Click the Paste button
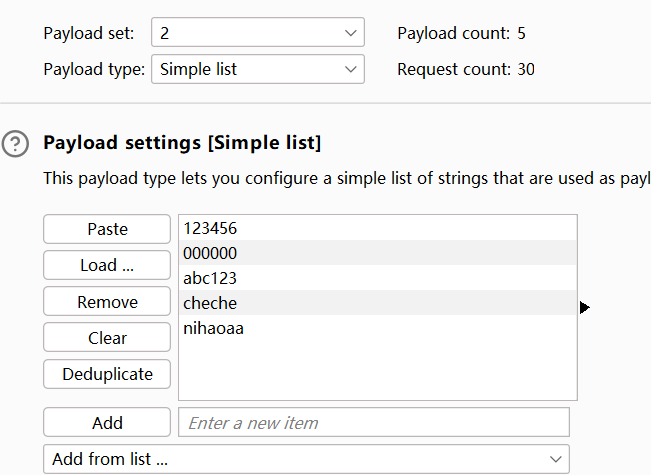This screenshot has width=651, height=475. coord(107,229)
